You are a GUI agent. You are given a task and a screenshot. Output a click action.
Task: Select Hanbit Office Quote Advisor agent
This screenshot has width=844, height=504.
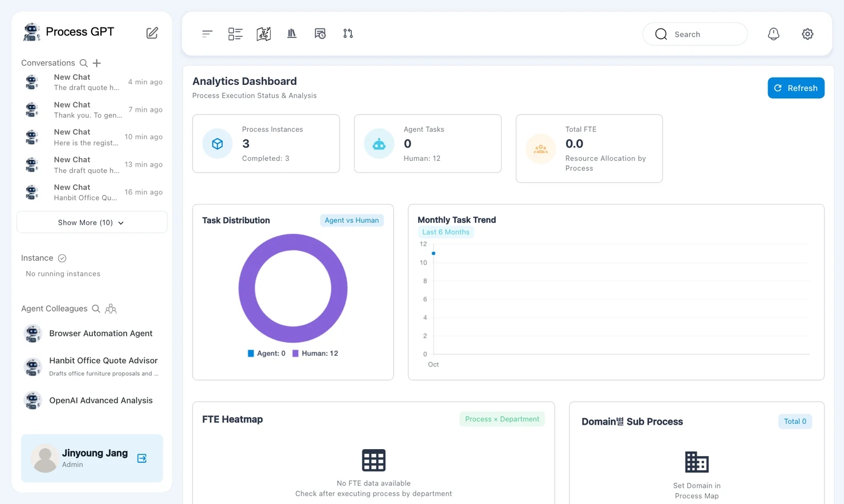tap(92, 366)
